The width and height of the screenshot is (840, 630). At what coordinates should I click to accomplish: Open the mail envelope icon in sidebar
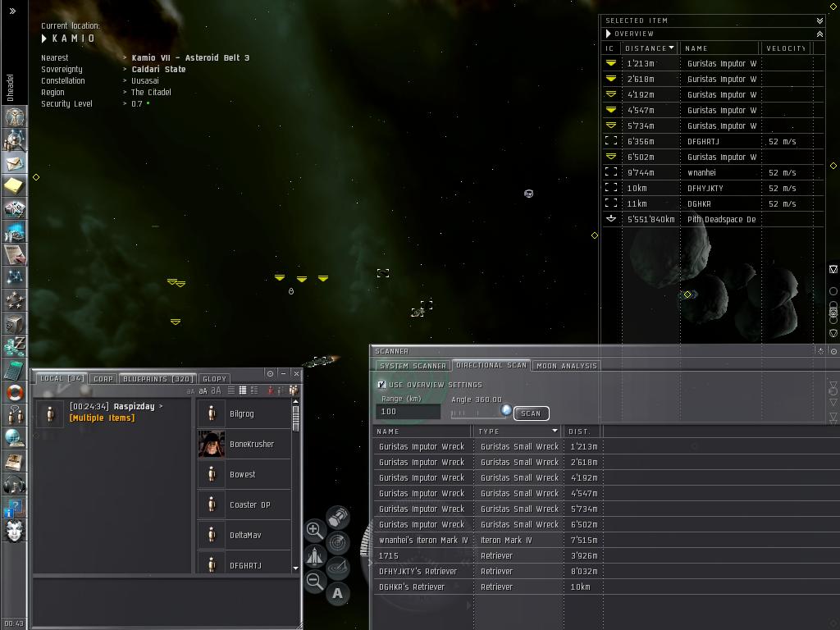coord(15,163)
